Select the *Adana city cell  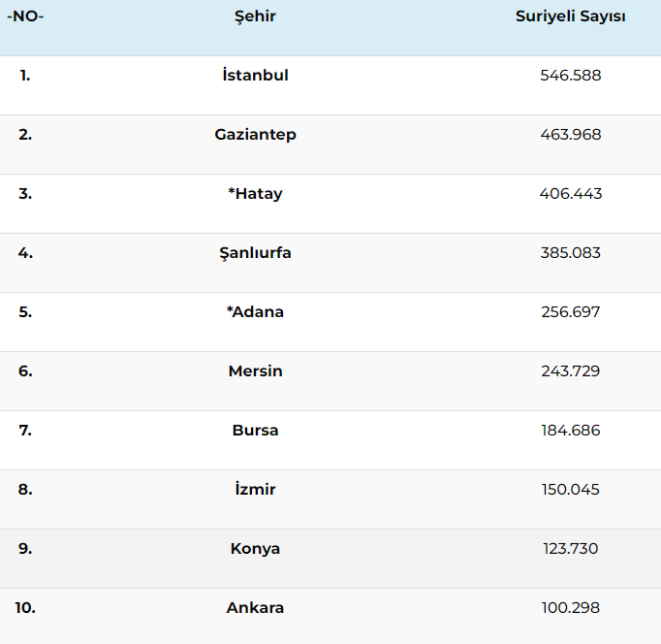click(255, 312)
